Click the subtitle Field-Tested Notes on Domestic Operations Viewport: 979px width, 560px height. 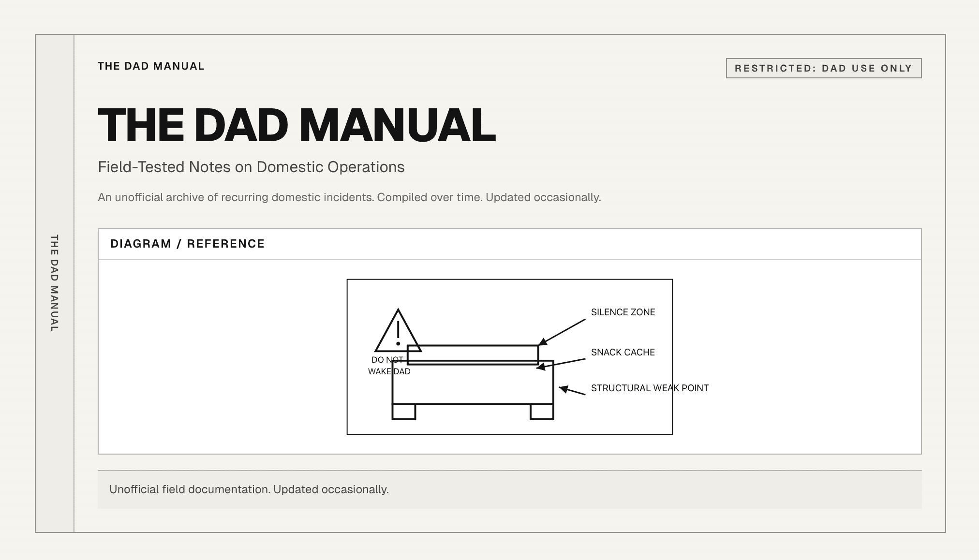coord(252,167)
